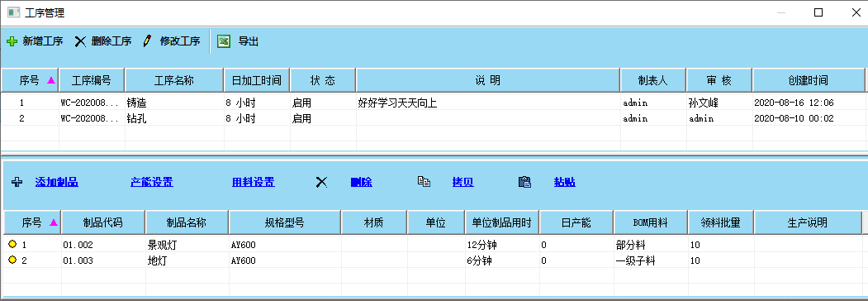Select the 铸造 process row
868x301 pixels.
tap(433, 103)
